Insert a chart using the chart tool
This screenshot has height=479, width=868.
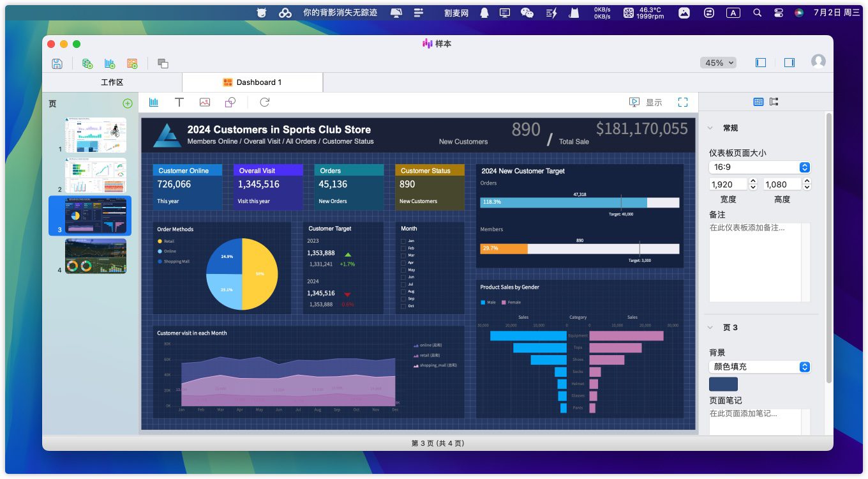(x=154, y=102)
